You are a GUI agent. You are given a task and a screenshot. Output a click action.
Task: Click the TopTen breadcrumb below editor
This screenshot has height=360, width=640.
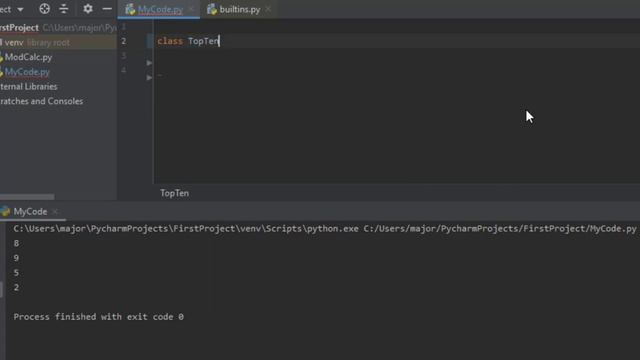[174, 193]
